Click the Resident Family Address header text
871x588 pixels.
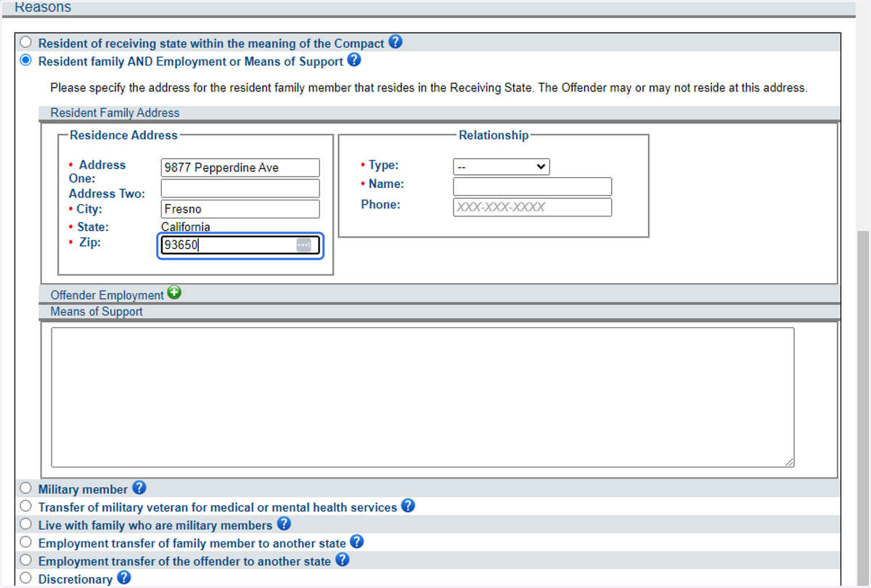coord(115,113)
